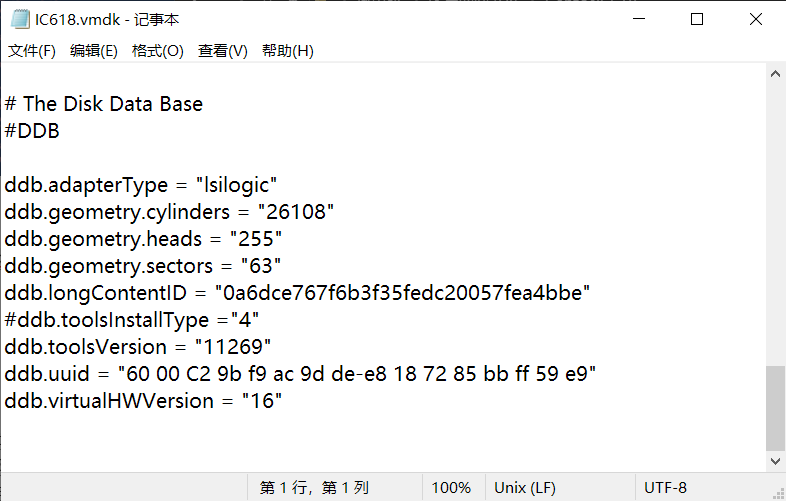Screen dimensions: 786x501
Task: Open the 查看(V) menu
Action: [x=223, y=51]
